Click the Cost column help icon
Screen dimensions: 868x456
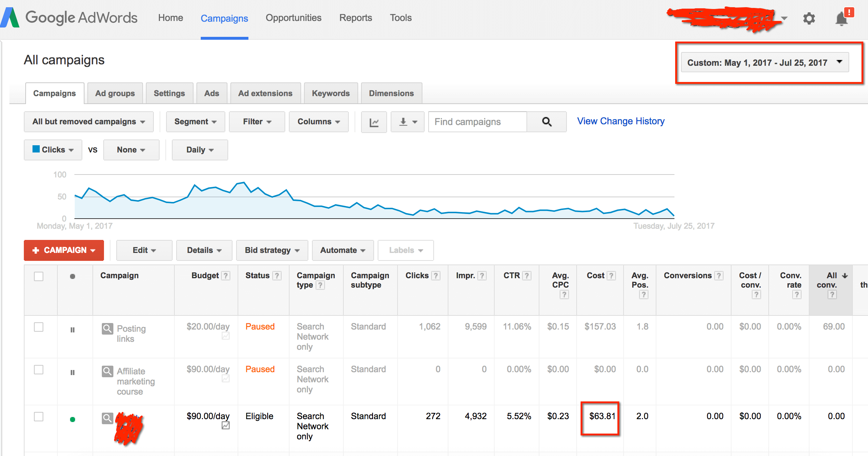tap(611, 276)
